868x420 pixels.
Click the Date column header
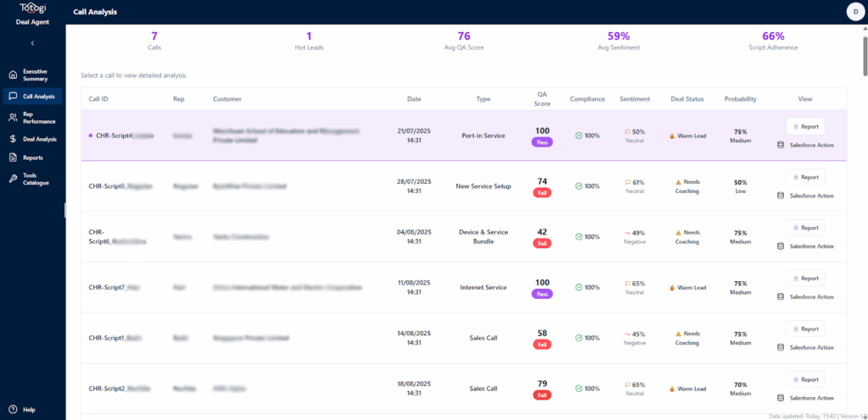pos(414,99)
